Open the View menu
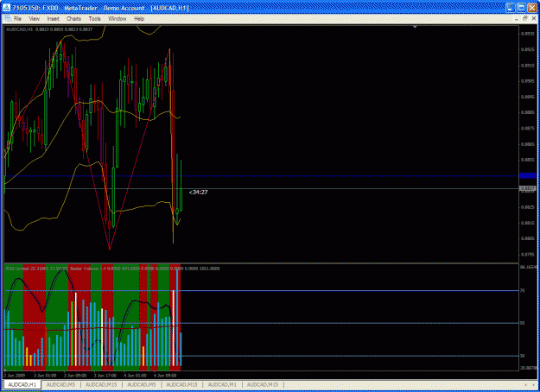This screenshot has width=540, height=392. 34,19
